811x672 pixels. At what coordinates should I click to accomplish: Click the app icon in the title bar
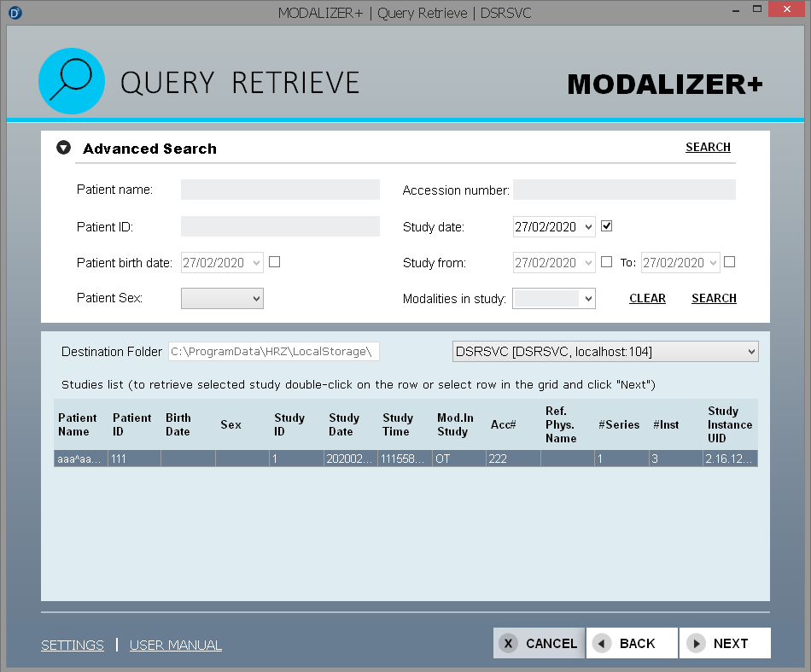click(15, 13)
